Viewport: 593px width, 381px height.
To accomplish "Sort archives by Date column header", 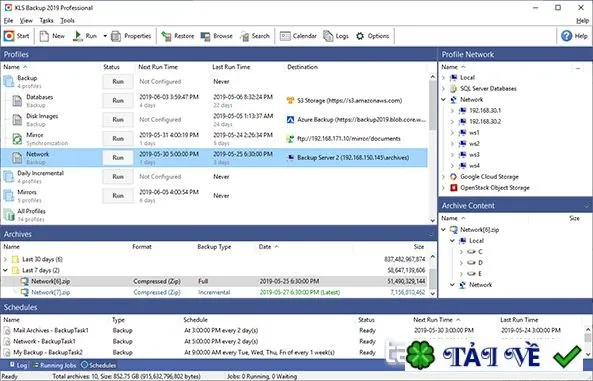I will (x=265, y=247).
